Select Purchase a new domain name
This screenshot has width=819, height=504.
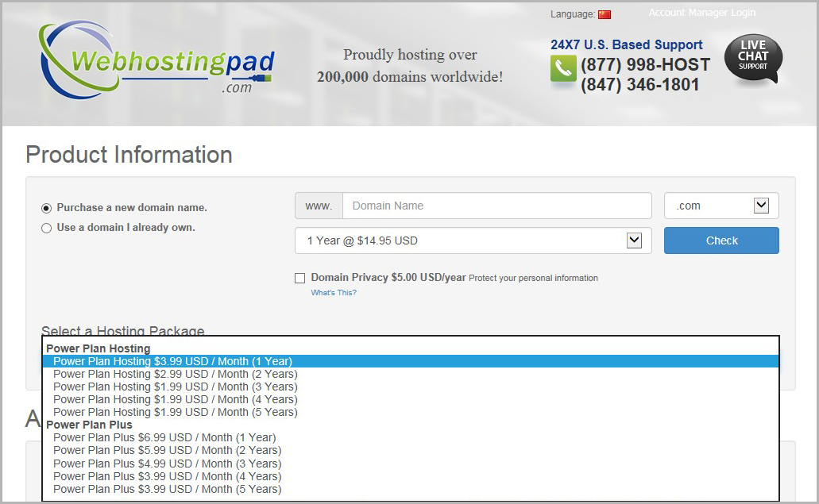[46, 208]
